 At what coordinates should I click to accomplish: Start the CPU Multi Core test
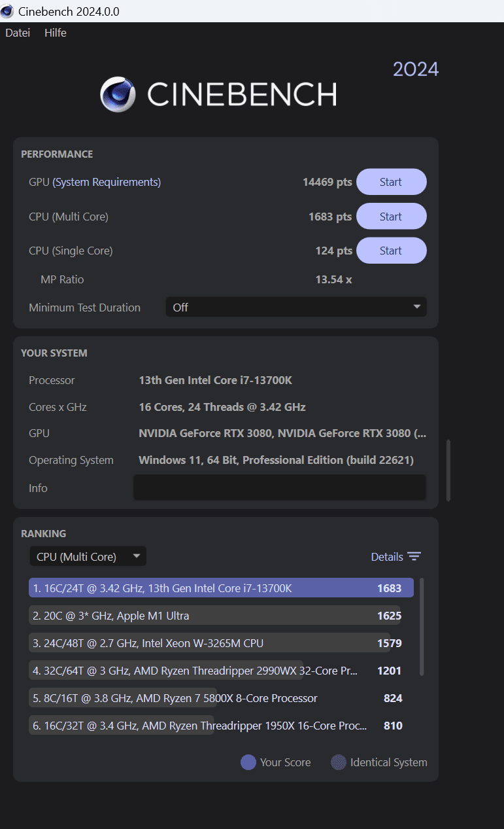click(391, 217)
